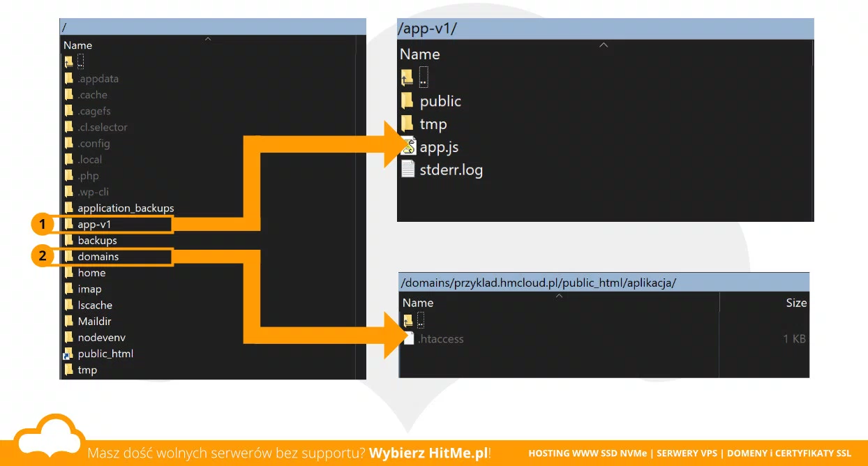The width and height of the screenshot is (868, 466).
Task: Select the "home" folder name
Action: (91, 273)
